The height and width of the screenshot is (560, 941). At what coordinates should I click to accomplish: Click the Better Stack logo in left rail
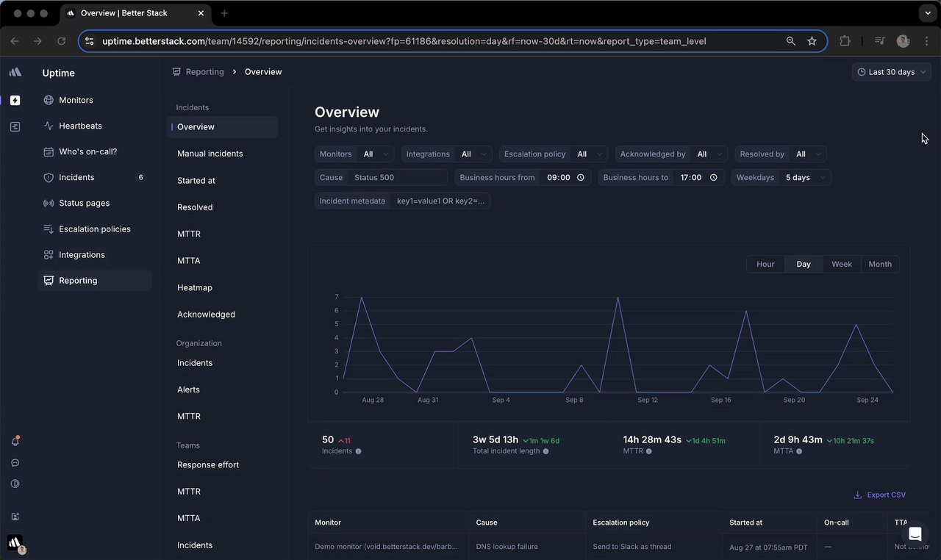[15, 72]
